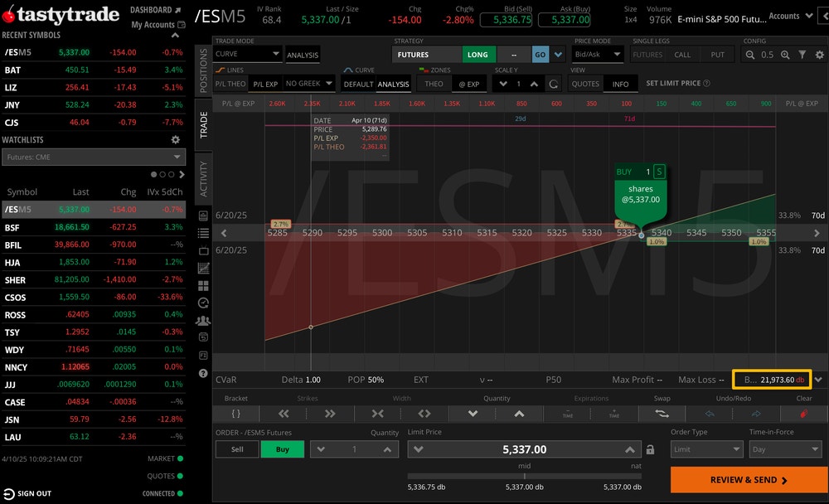Increase quantity in the order toolbar

(519, 414)
